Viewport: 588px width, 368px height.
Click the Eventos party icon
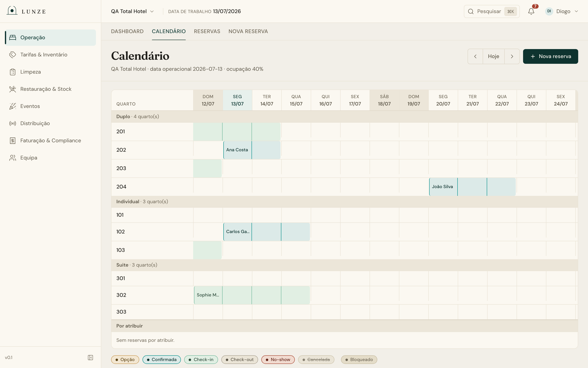[13, 106]
